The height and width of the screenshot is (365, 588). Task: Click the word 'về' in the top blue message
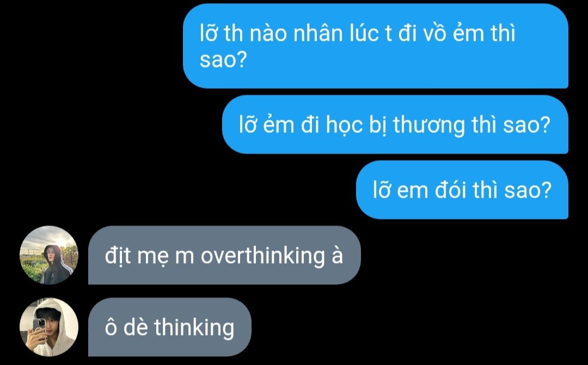(x=435, y=33)
